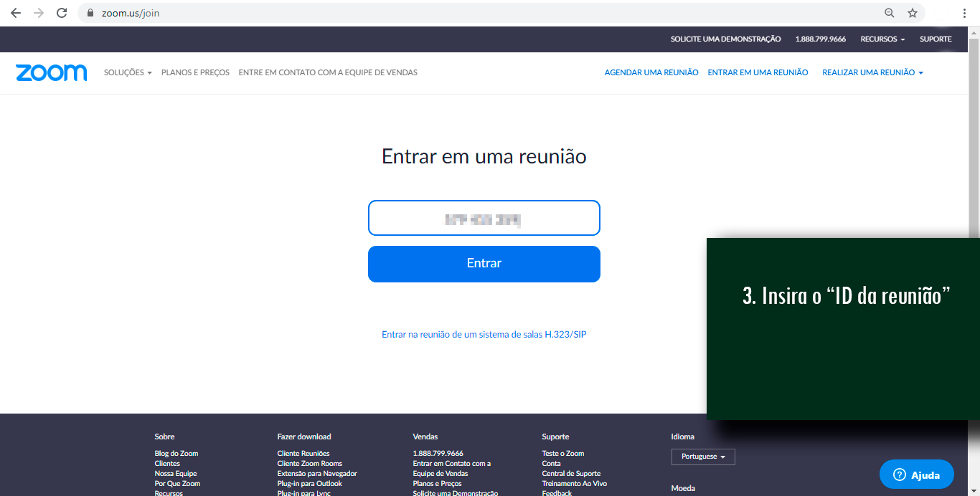Click the Zoom logo
Viewport: 980px width, 496px height.
point(51,72)
